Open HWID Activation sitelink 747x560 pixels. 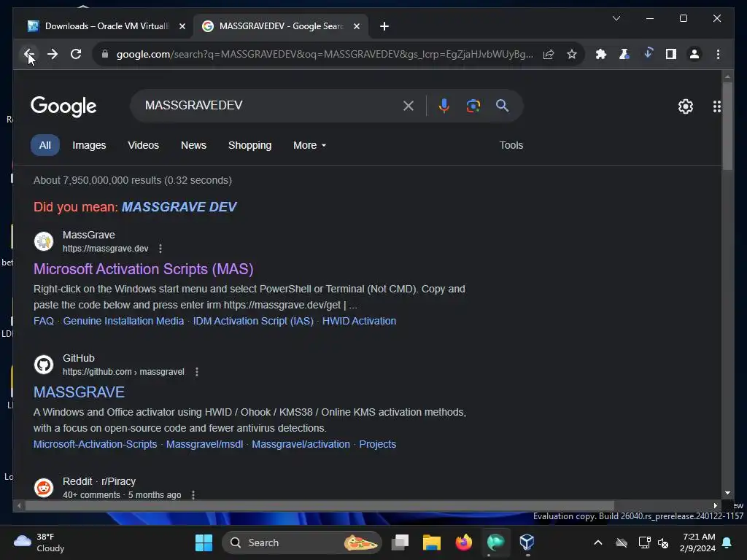pos(359,321)
